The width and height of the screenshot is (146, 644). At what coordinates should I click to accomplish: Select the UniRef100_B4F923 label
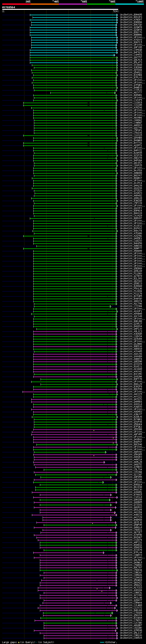(131, 53)
